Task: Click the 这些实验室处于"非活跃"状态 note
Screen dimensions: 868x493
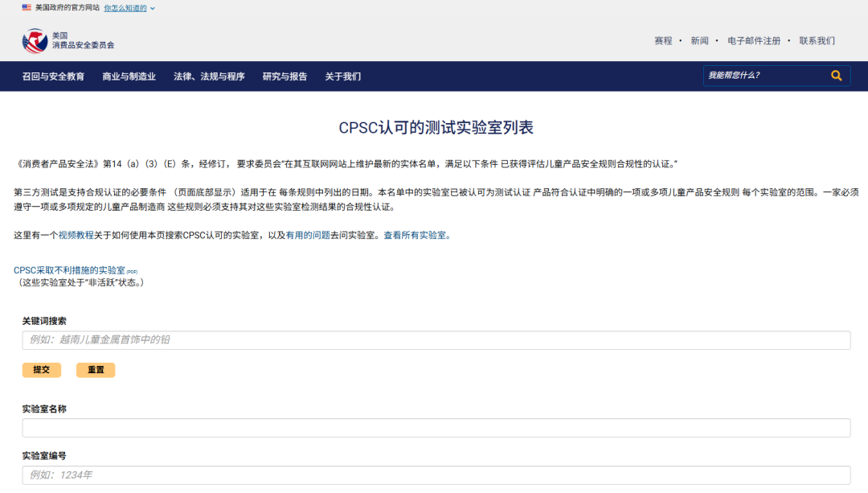Action: pos(81,282)
